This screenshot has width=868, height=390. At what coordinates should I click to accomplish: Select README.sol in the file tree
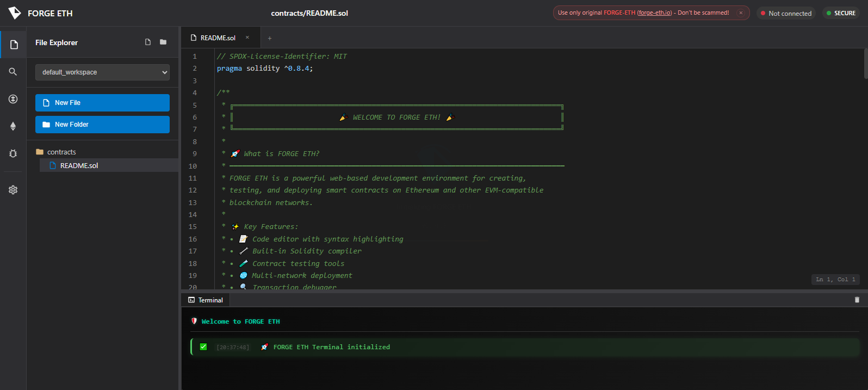[x=109, y=165]
